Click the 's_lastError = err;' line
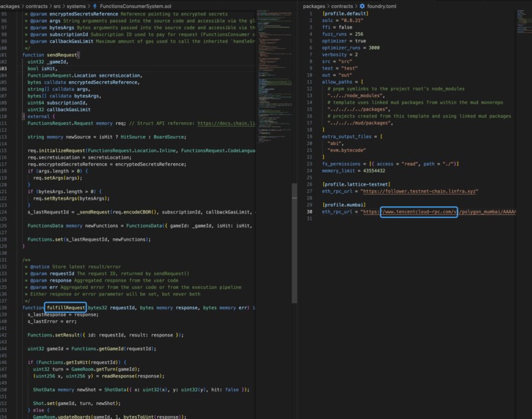532x419 pixels. (x=52, y=321)
